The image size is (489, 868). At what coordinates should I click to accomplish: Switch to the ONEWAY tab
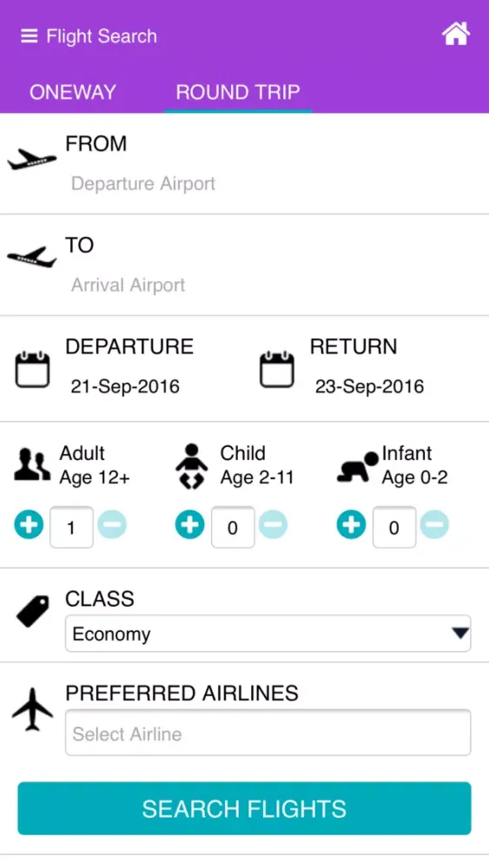pos(73,92)
